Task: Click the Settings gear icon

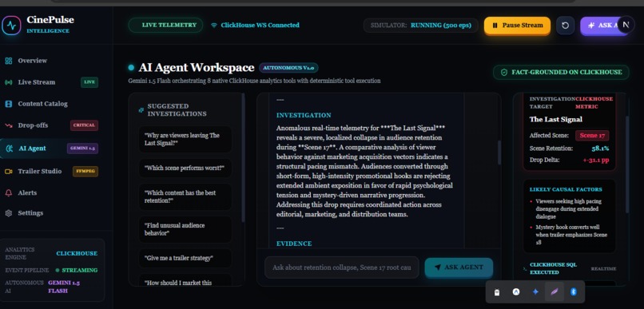Action: pyautogui.click(x=8, y=213)
